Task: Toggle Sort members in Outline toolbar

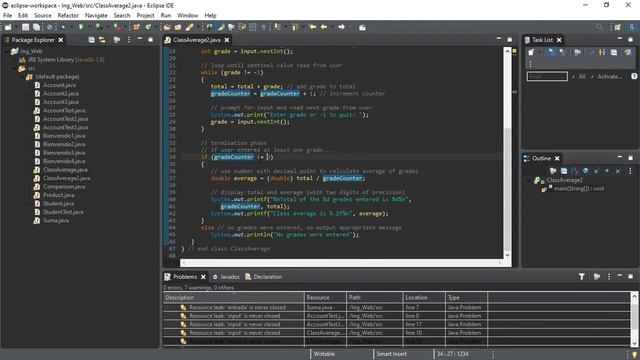Action: pyautogui.click(x=575, y=171)
